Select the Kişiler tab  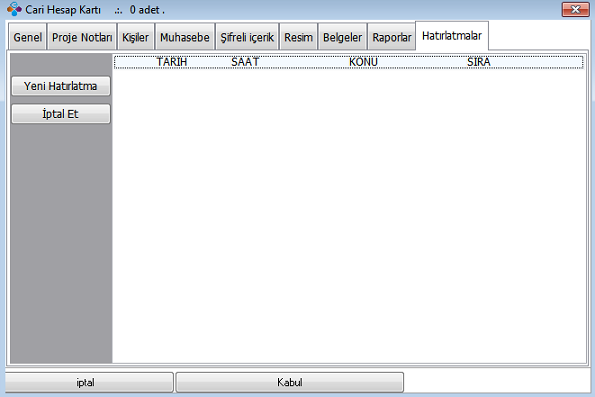click(135, 37)
